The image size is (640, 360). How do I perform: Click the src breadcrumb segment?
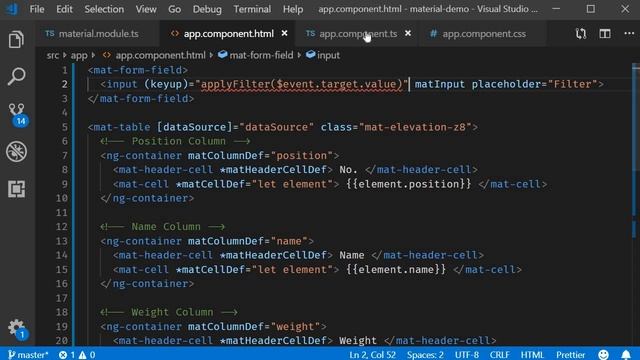[x=53, y=55]
